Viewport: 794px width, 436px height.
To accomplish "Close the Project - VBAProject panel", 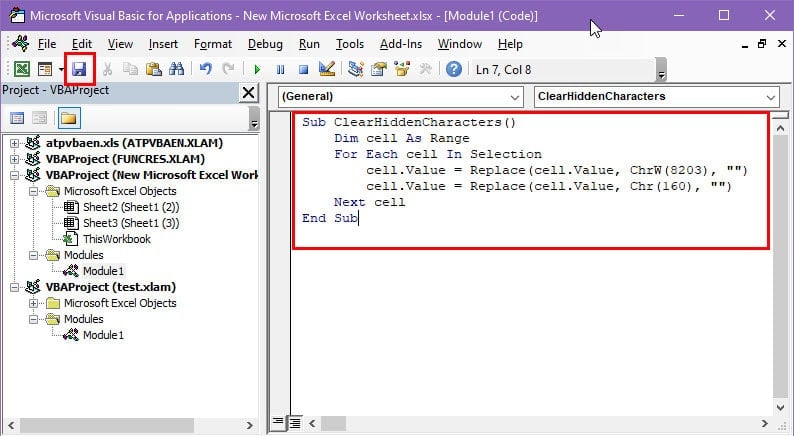I will click(x=249, y=93).
